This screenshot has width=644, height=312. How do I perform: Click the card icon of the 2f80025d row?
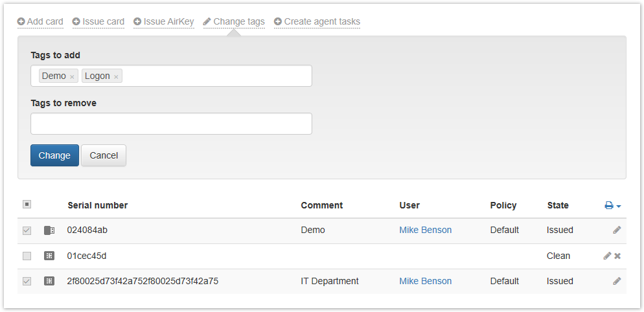point(49,281)
